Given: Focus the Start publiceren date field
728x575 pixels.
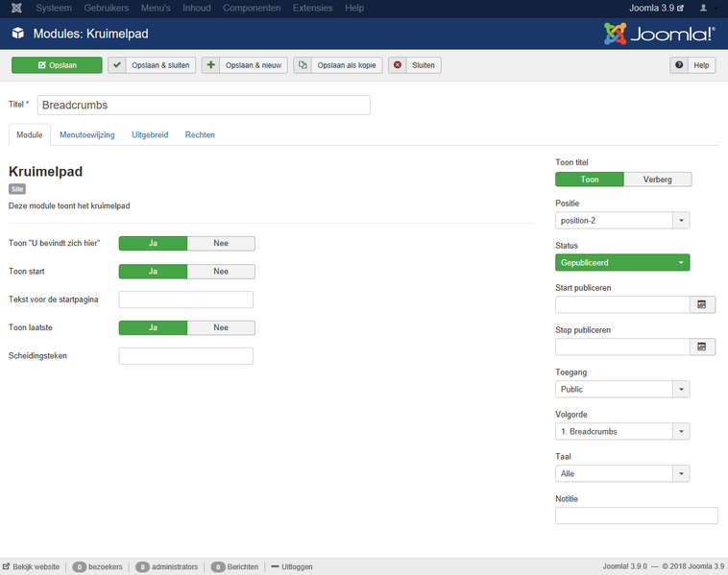Looking at the screenshot, I should point(622,304).
